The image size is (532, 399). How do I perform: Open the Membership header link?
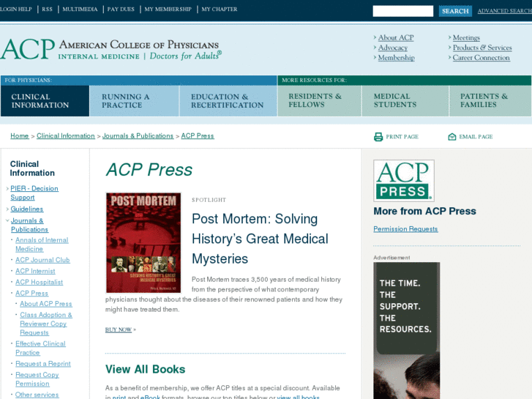click(x=397, y=58)
